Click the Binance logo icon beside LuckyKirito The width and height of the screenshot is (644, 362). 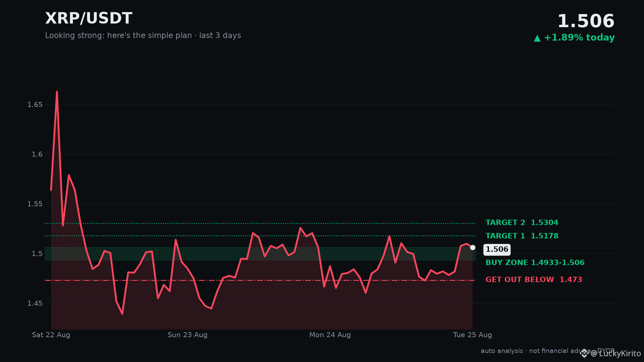click(584, 353)
